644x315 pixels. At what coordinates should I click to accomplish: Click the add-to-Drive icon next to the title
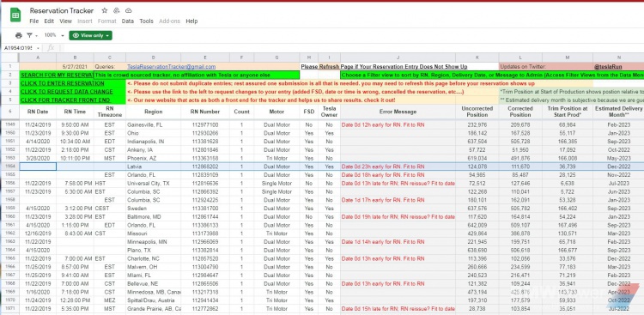pos(117,10)
